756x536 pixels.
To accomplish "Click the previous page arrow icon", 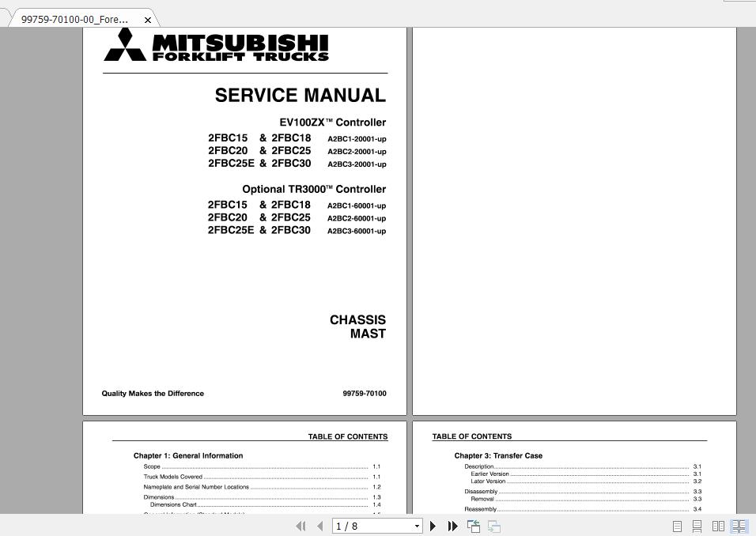I will [319, 526].
